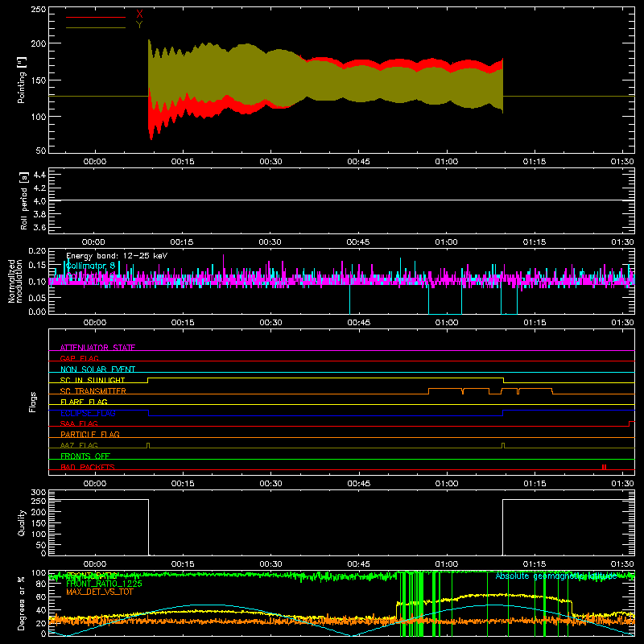Image resolution: width=644 pixels, height=644 pixels.
Task: Click 01:00 under the modulation plot
Action: 447,323
